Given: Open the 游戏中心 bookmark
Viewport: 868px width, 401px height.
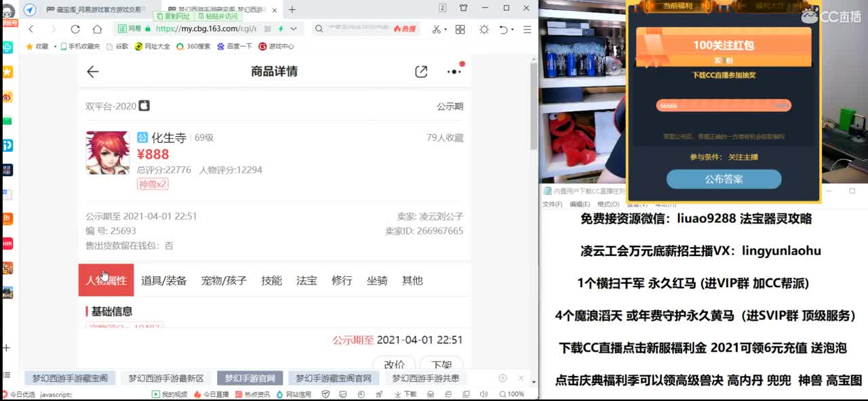Looking at the screenshot, I should click(x=276, y=47).
